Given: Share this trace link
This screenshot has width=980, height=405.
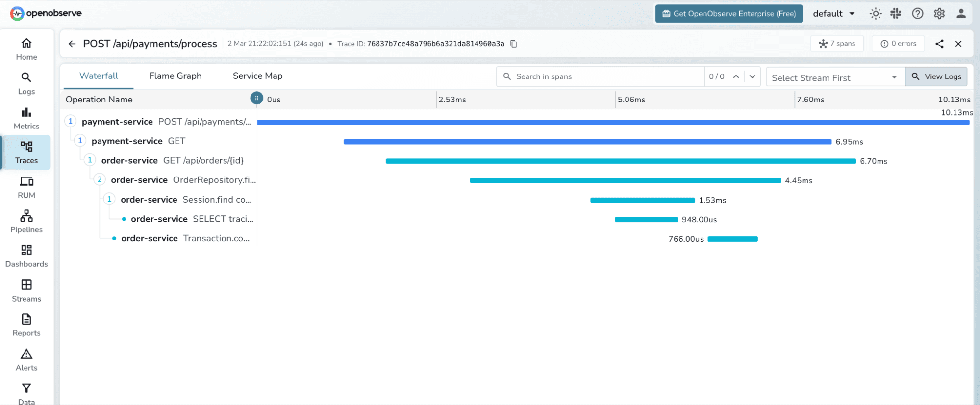Looking at the screenshot, I should click(939, 44).
